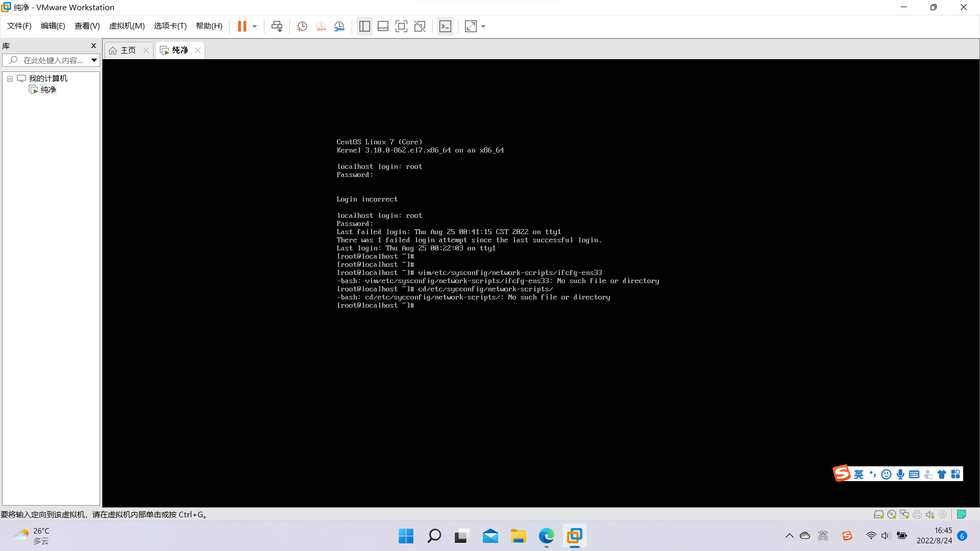The width and height of the screenshot is (980, 551).
Task: Toggle Sogou punctuation mode
Action: (873, 474)
